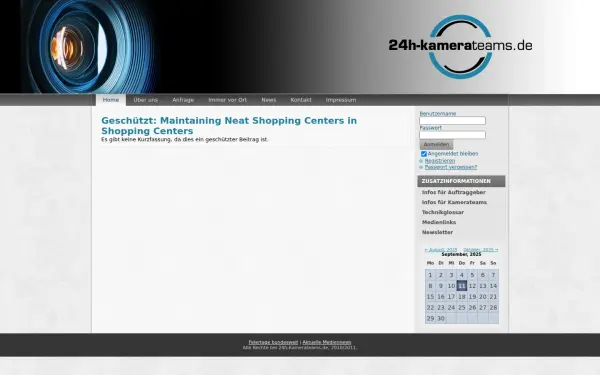Open the Medienlinks page
Image resolution: width=600 pixels, height=375 pixels.
click(x=439, y=222)
